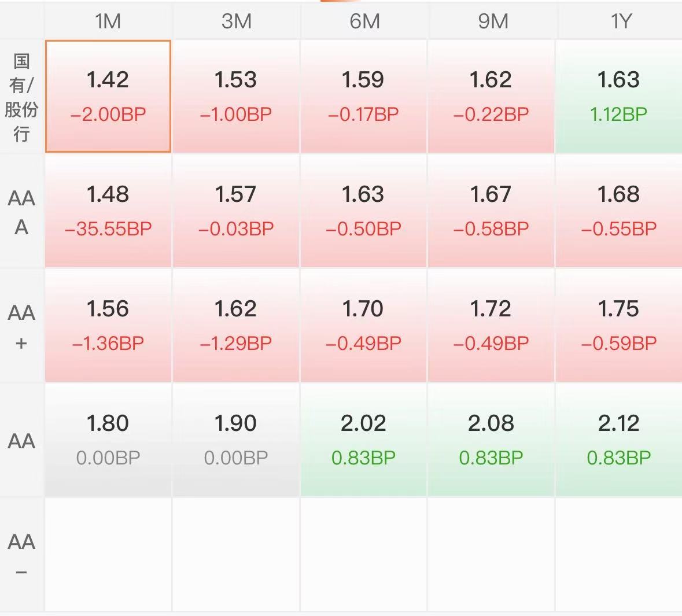Select the AA 3M cell showing 1.90
This screenshot has width=682, height=616.
point(236,440)
